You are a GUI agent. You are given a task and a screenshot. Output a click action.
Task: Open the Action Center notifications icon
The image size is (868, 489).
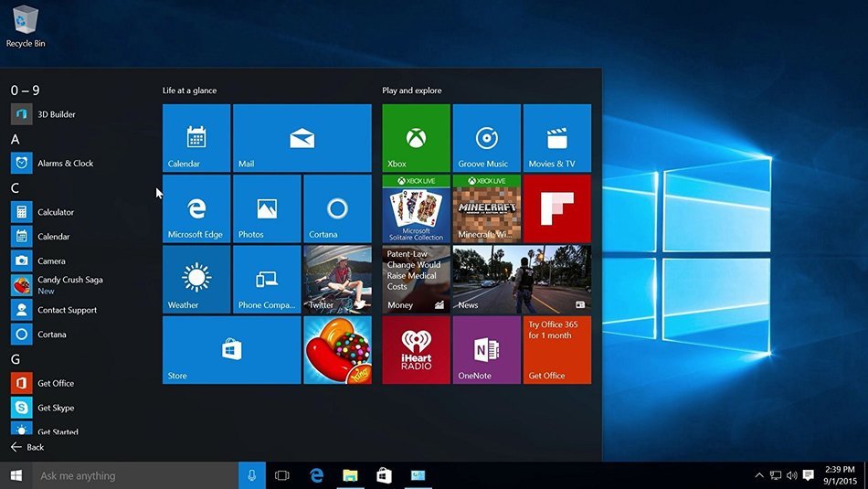pos(809,475)
